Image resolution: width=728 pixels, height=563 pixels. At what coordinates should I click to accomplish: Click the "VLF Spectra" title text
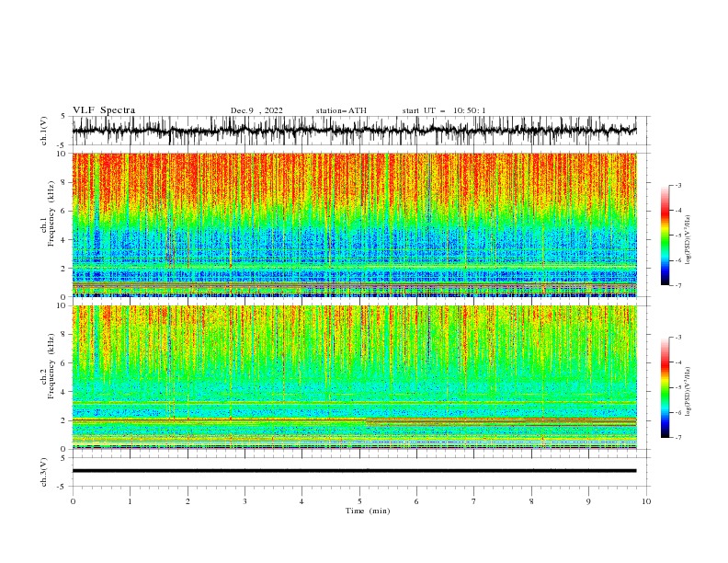pyautogui.click(x=104, y=110)
